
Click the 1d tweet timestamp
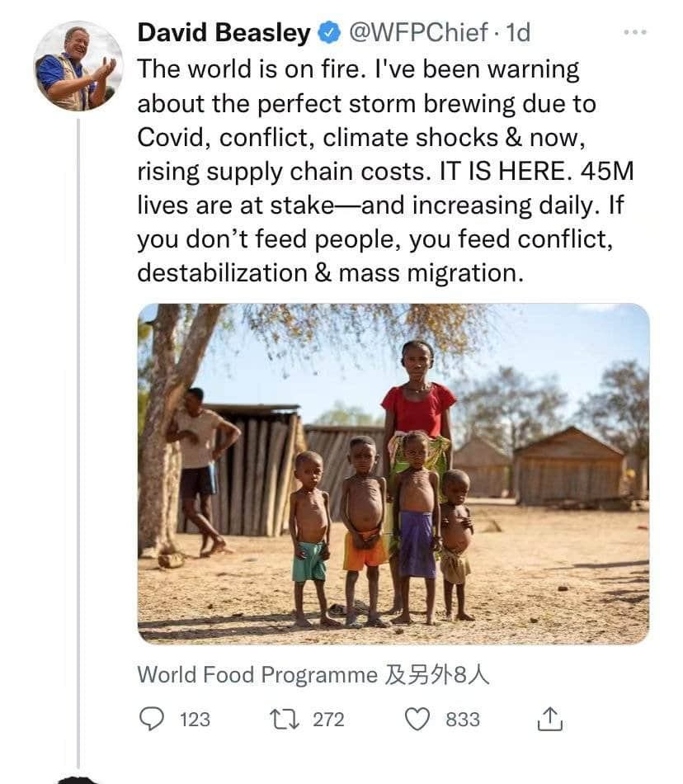click(x=518, y=33)
